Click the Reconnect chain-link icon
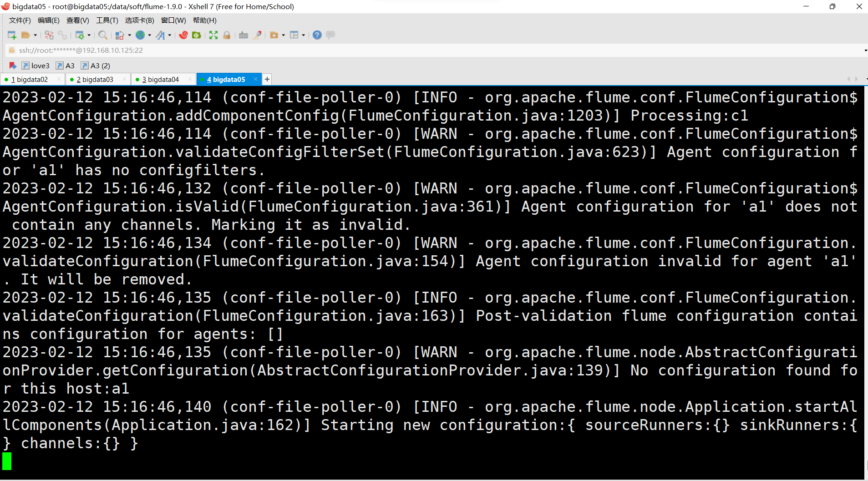The width and height of the screenshot is (868, 481). coord(62,35)
